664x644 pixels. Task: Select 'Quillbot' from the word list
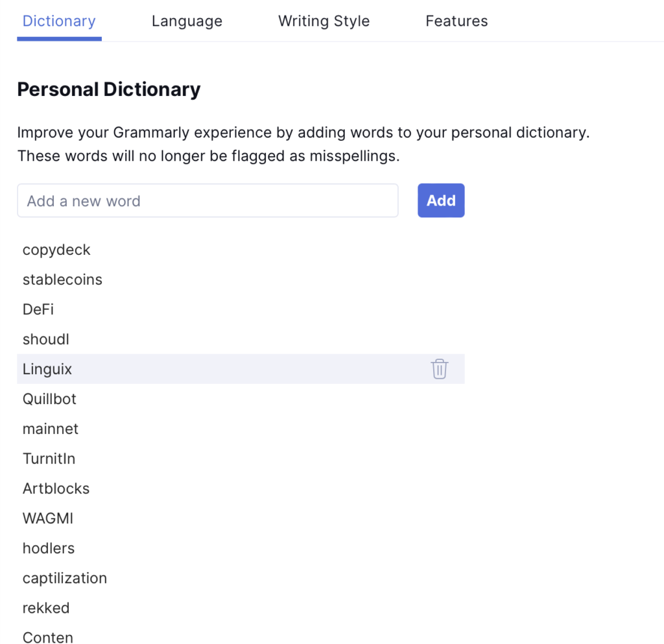[49, 398]
